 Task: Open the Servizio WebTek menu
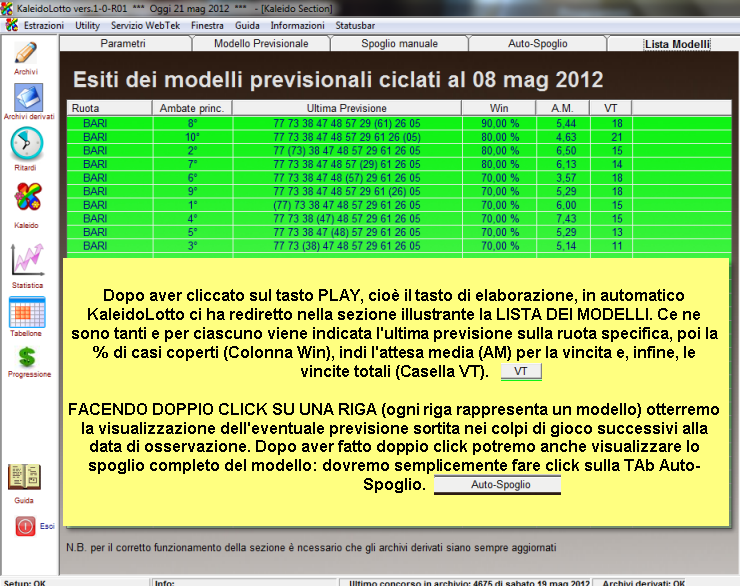click(145, 25)
